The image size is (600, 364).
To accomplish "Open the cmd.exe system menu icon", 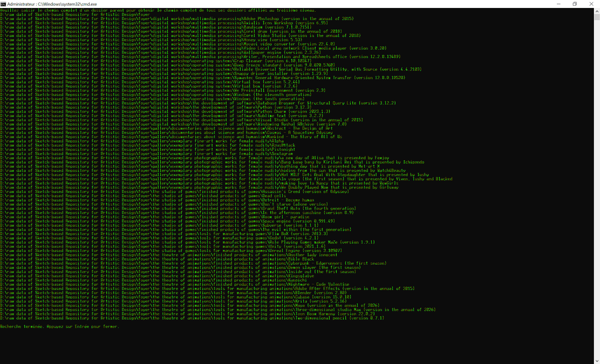I will 3,4.
